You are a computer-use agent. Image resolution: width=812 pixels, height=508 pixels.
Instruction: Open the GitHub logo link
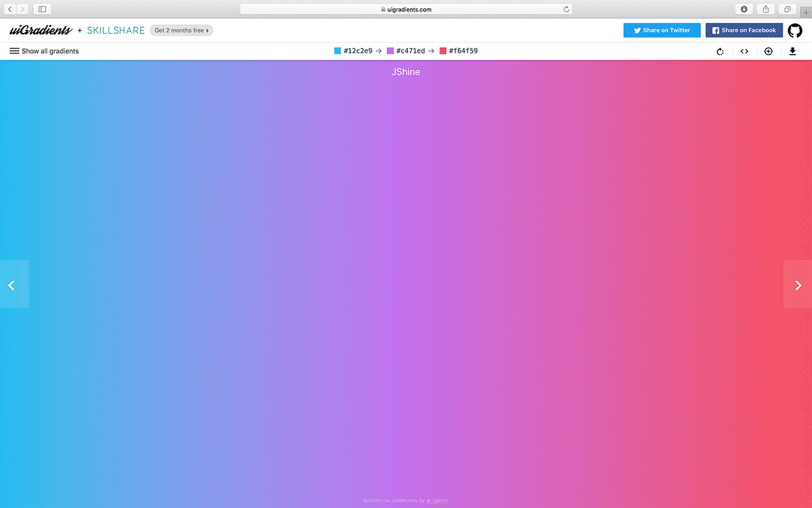pos(795,30)
